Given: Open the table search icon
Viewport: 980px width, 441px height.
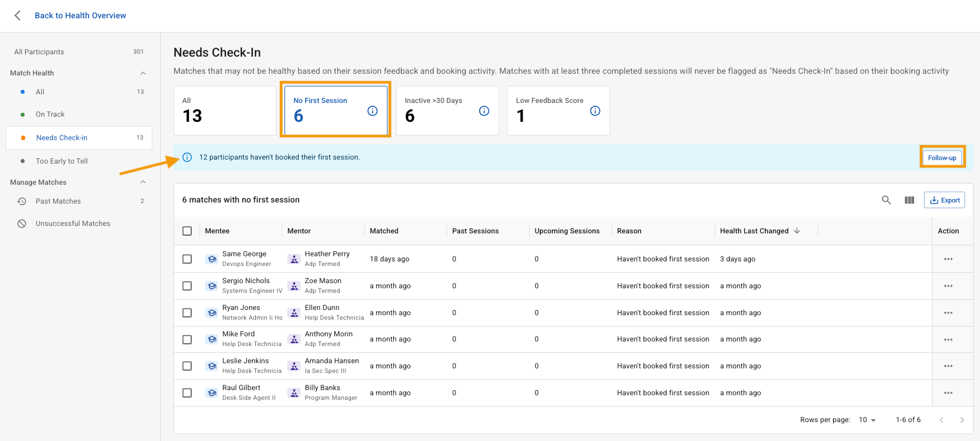Looking at the screenshot, I should tap(886, 200).
